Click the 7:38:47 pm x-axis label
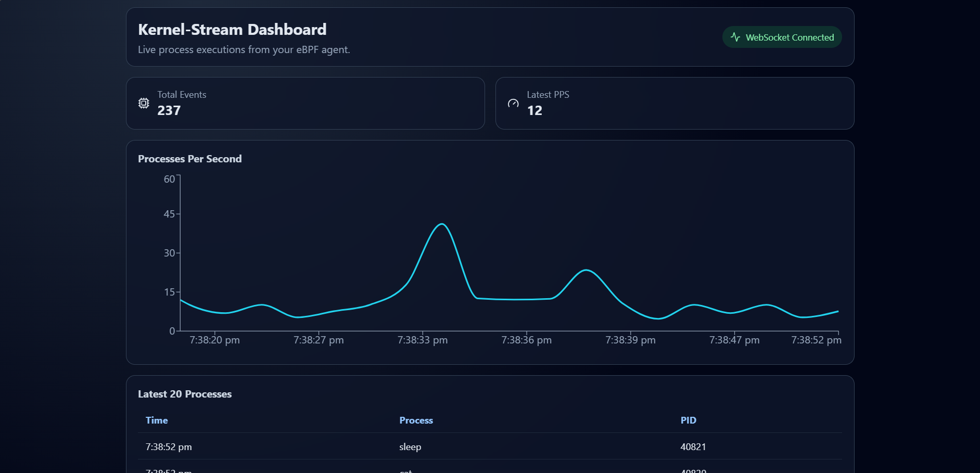Image resolution: width=980 pixels, height=473 pixels. [734, 340]
